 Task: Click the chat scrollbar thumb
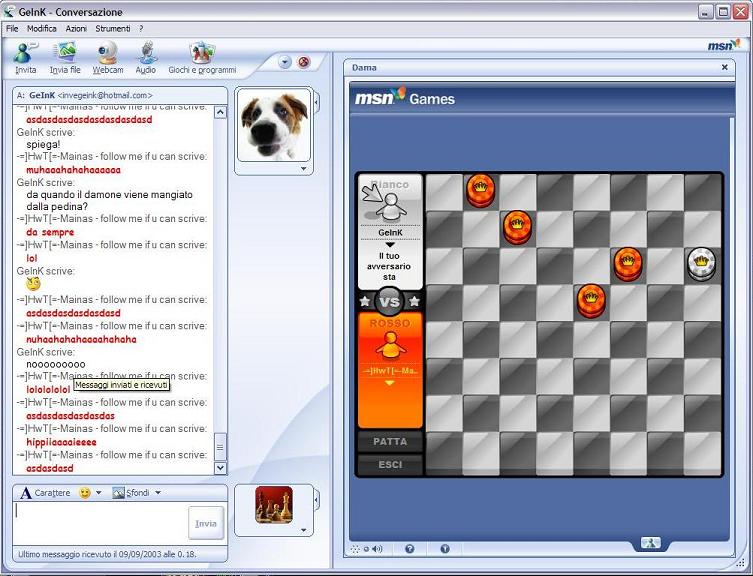click(x=220, y=447)
